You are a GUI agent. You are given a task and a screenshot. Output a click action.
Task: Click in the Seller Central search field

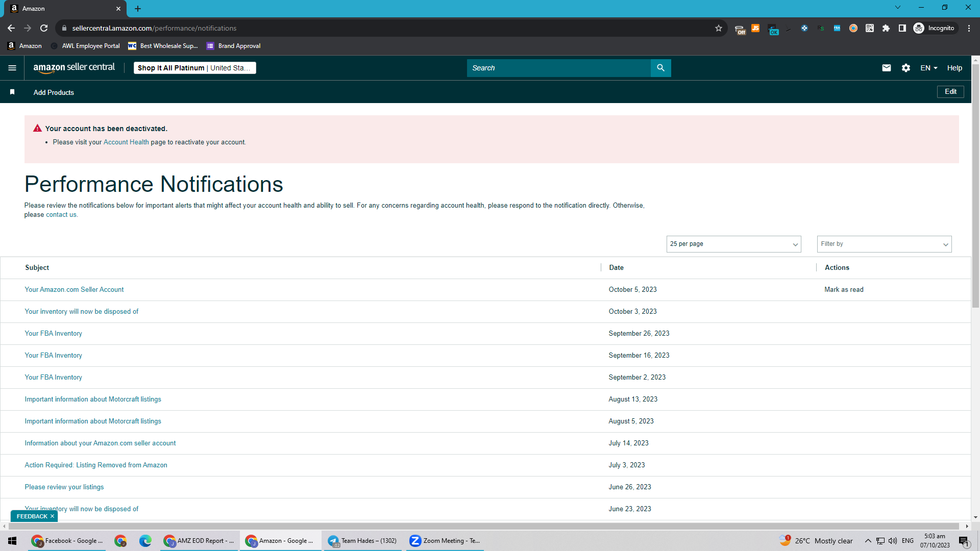point(558,68)
